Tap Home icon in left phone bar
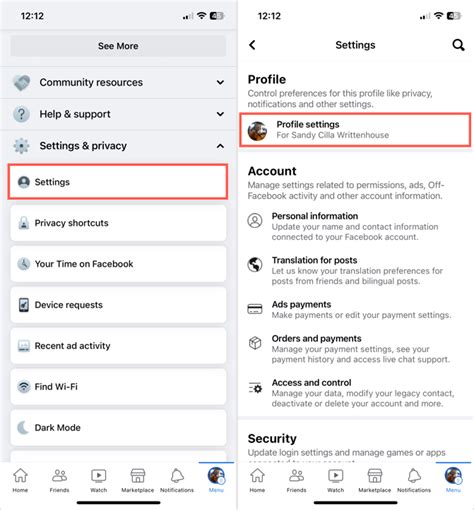Image resolution: width=474 pixels, height=510 pixels. pyautogui.click(x=20, y=480)
